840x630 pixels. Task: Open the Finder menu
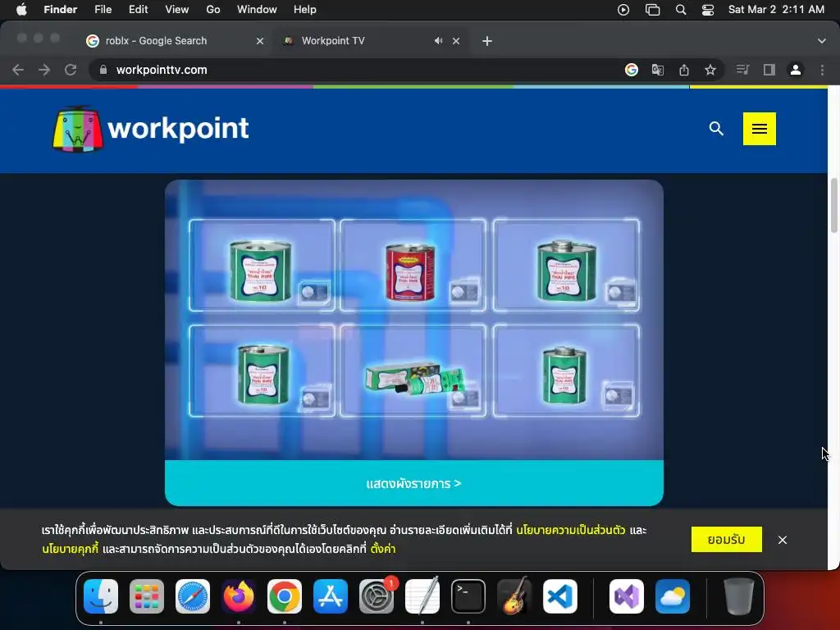(x=60, y=10)
